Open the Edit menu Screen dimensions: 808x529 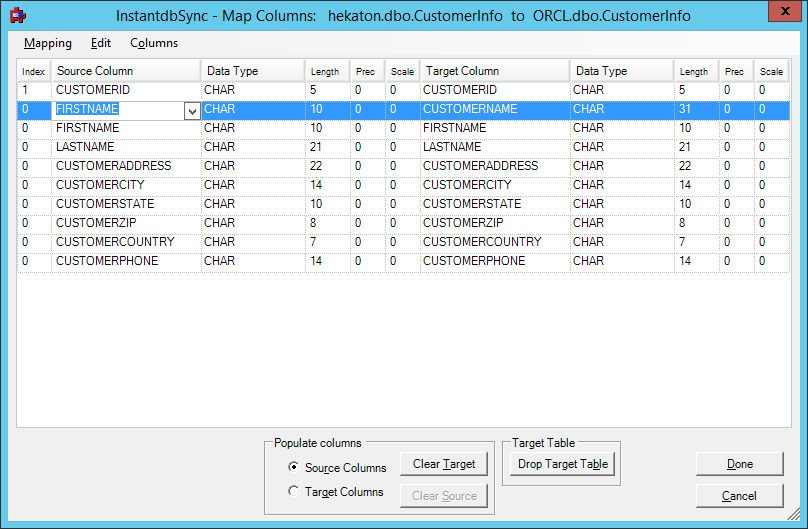100,43
